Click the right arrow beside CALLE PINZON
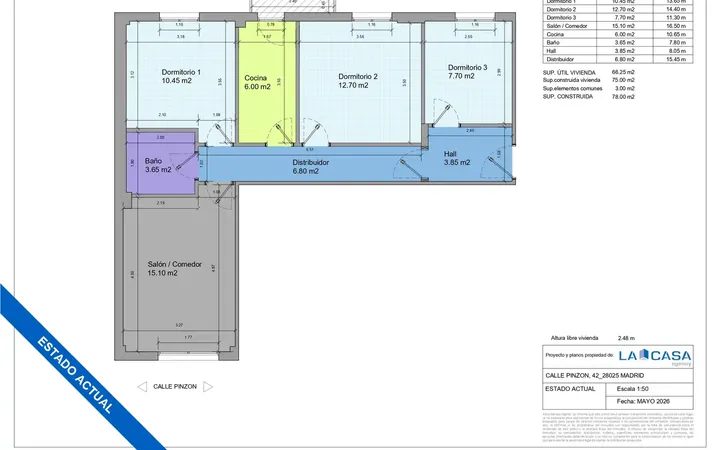The image size is (720, 450). pyautogui.click(x=208, y=387)
